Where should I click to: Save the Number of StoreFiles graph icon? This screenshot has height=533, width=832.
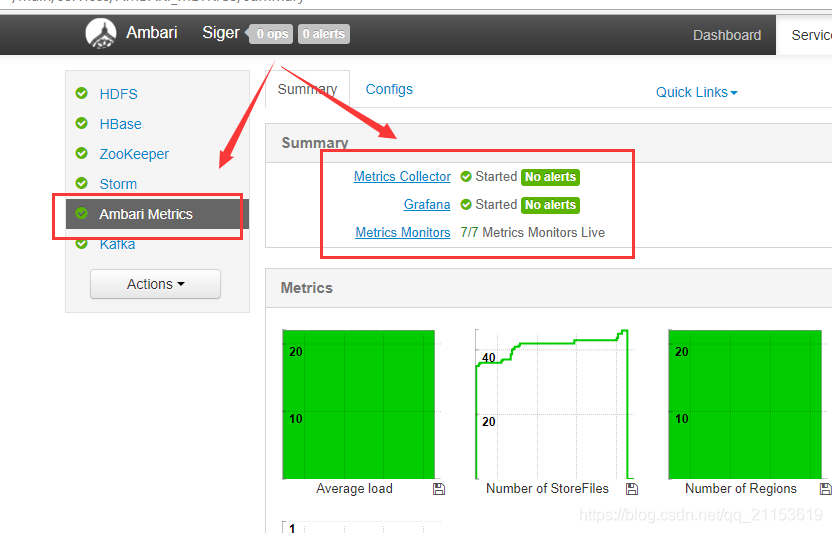coord(631,489)
